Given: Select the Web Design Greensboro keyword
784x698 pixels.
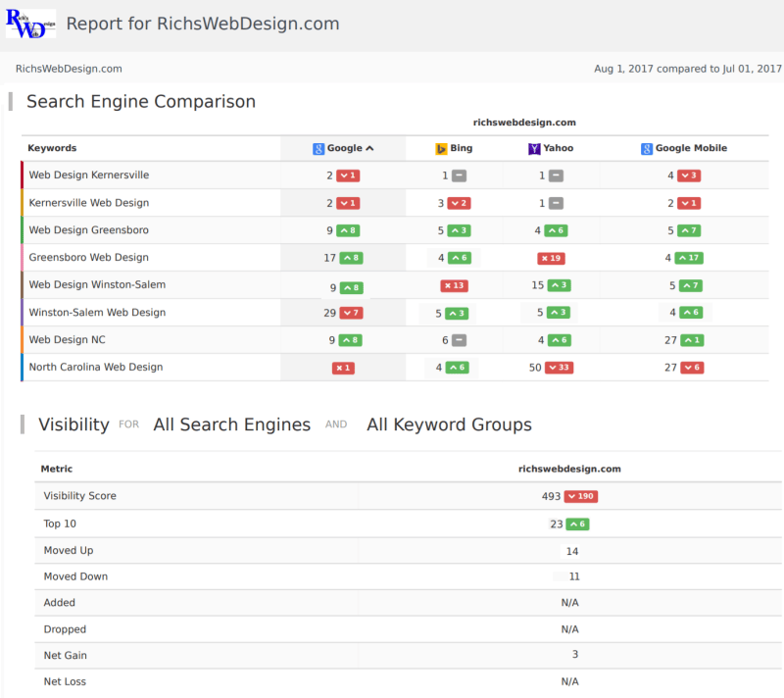Looking at the screenshot, I should [88, 230].
